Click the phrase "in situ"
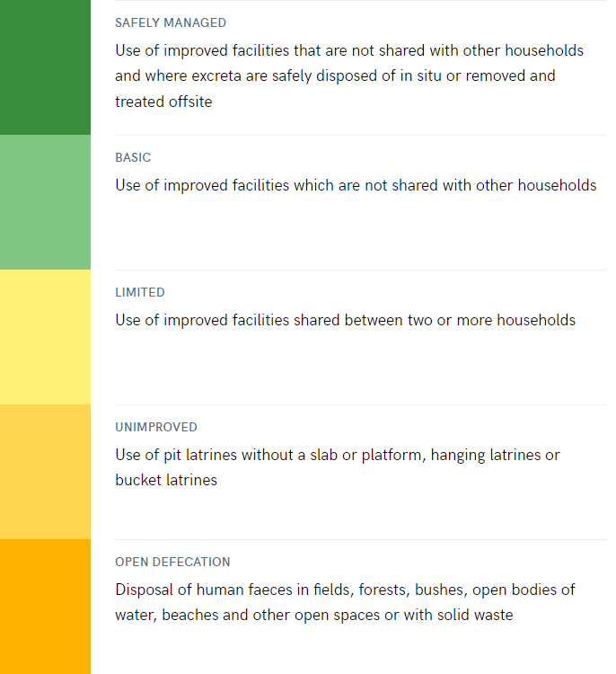This screenshot has width=616, height=674. click(418, 75)
